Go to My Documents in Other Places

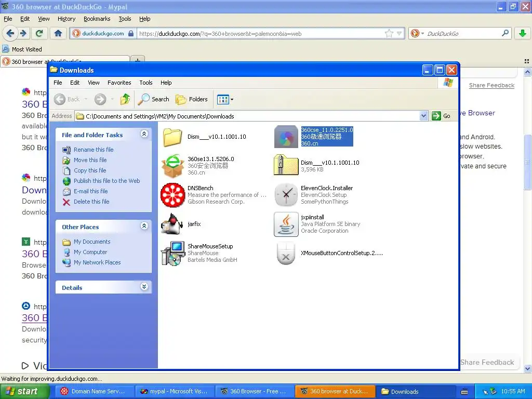[x=92, y=242]
